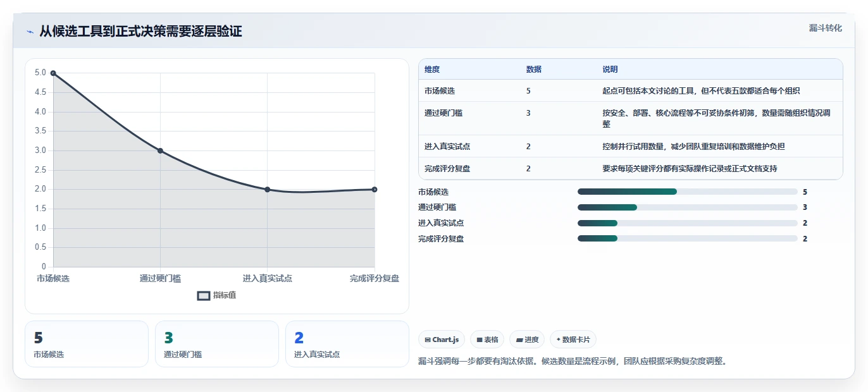Click the 通过硬门槛 progress bar
The image size is (868, 392).
pos(687,207)
